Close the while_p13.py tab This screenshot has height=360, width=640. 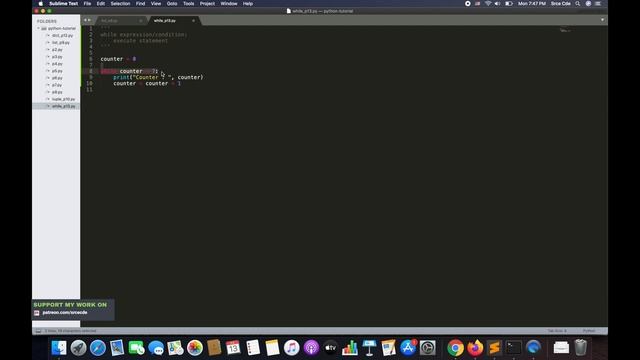click(x=193, y=20)
